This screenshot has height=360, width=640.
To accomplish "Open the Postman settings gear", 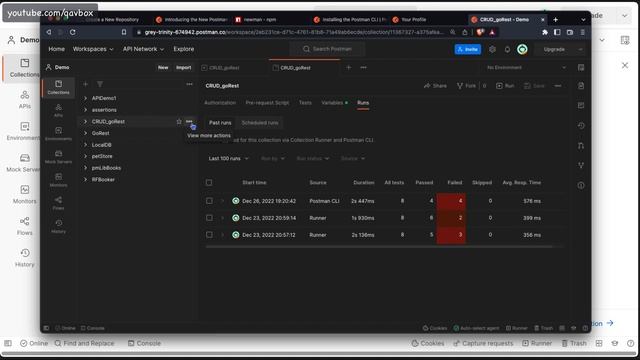I will [x=492, y=49].
